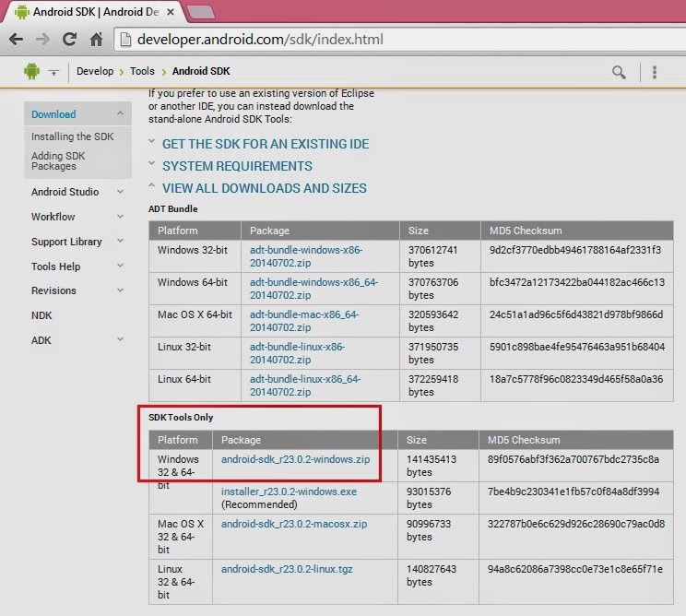Close the Android SDK browser tab
This screenshot has width=686, height=616.
[x=171, y=12]
